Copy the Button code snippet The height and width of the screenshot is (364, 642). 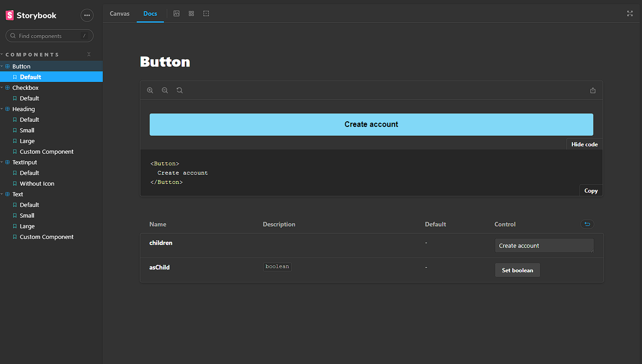point(591,190)
